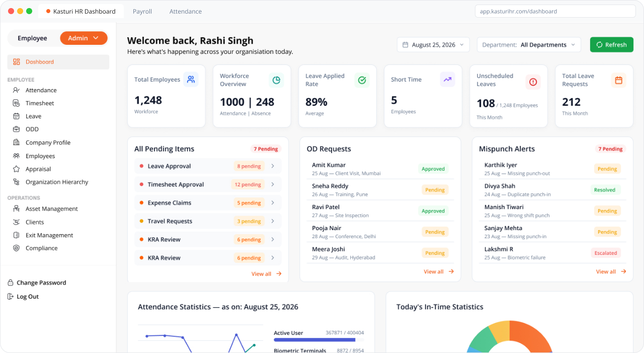Click the Unscheduled Leaves alert icon

[x=533, y=82]
